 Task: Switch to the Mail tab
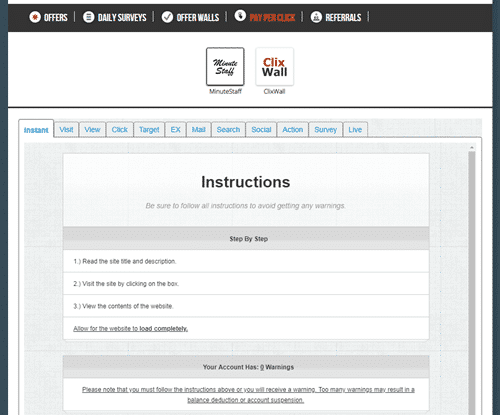click(199, 129)
